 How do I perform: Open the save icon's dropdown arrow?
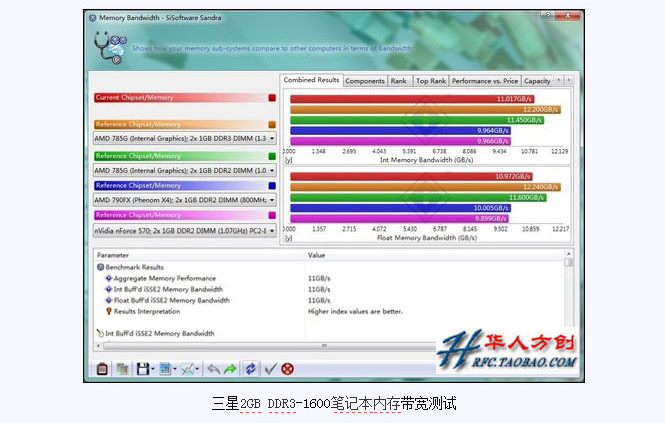click(x=153, y=369)
